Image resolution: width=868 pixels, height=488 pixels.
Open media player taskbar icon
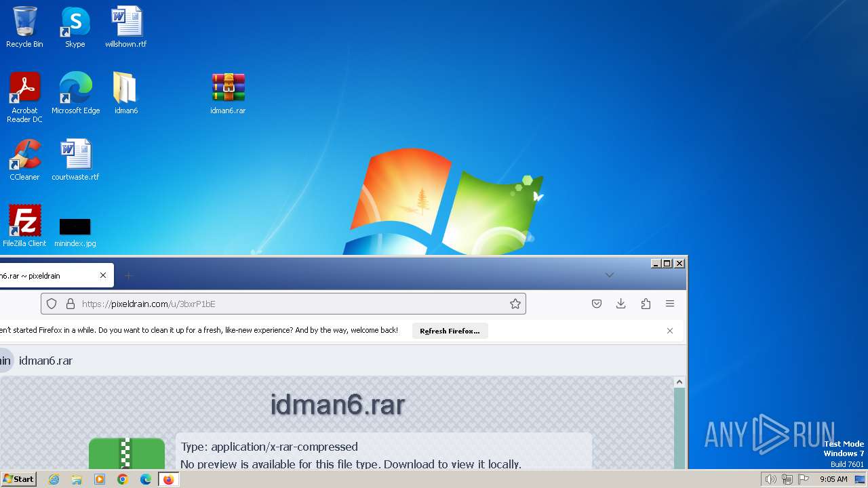pyautogui.click(x=100, y=479)
